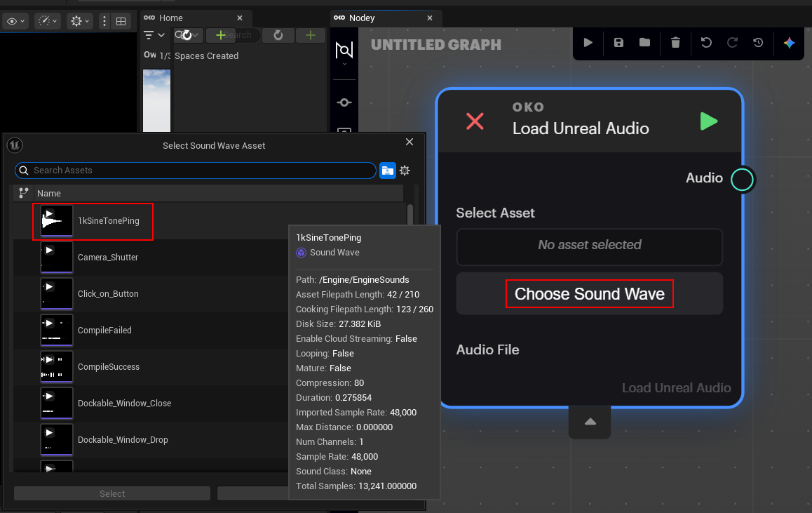Open the asset picker folder icon
812x513 pixels.
point(388,171)
